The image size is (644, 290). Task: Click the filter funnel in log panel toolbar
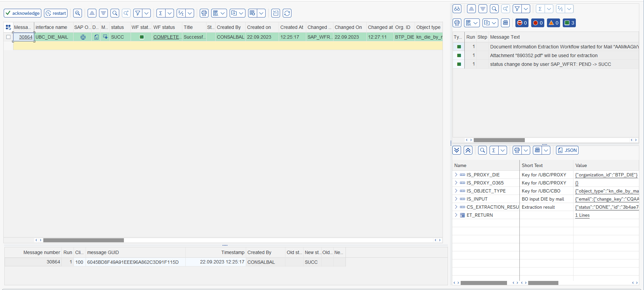point(517,9)
